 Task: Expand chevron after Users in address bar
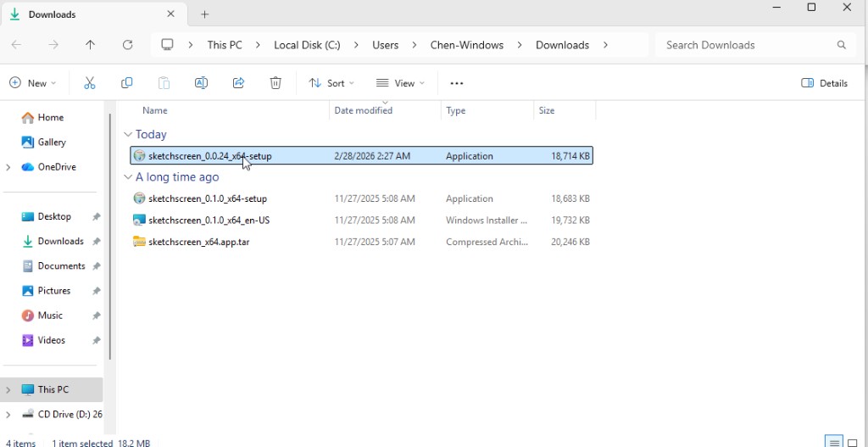point(414,45)
